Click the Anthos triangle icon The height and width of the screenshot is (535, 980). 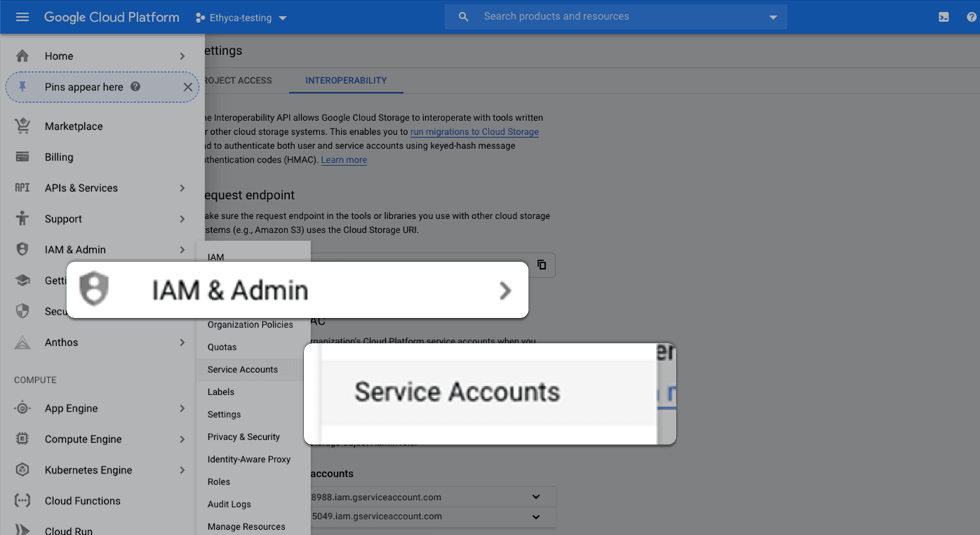click(23, 342)
